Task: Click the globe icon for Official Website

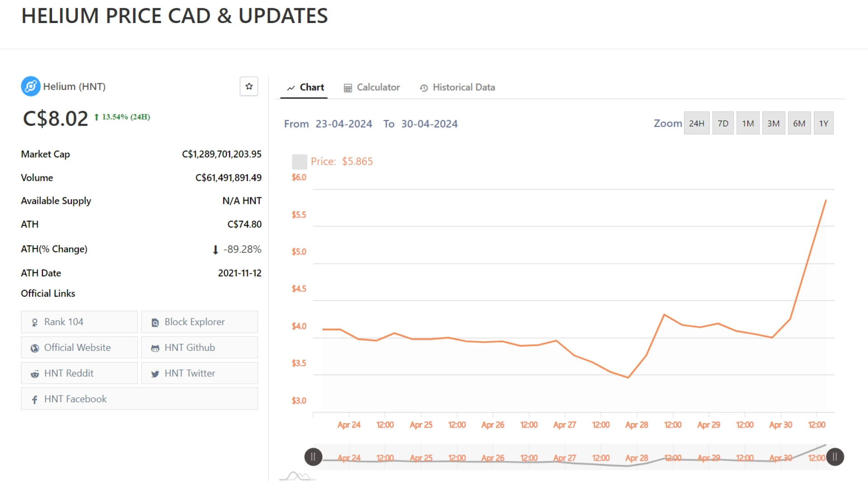Action: click(x=35, y=348)
